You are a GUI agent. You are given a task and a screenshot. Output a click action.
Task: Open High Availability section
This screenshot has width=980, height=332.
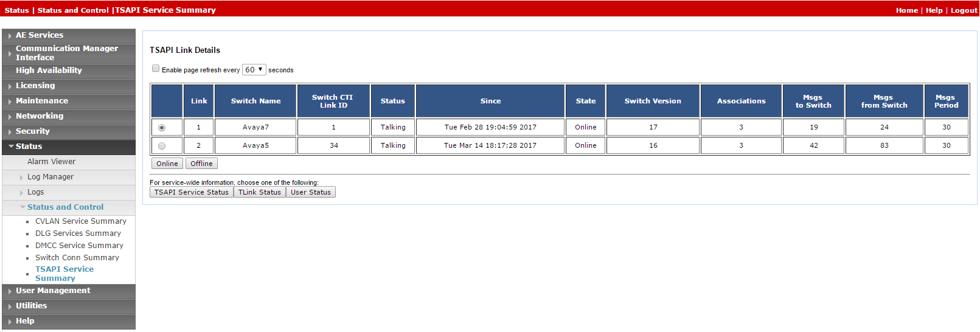[x=69, y=71]
